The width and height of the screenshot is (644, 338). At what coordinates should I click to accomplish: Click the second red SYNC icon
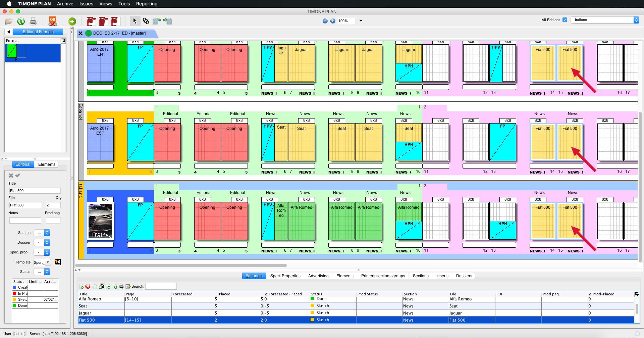[103, 21]
